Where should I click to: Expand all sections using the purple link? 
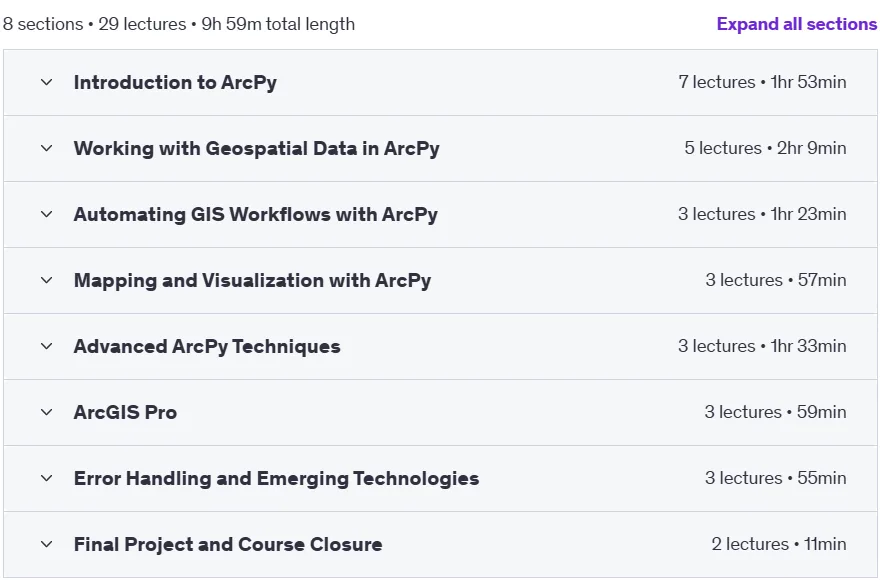[x=796, y=24]
